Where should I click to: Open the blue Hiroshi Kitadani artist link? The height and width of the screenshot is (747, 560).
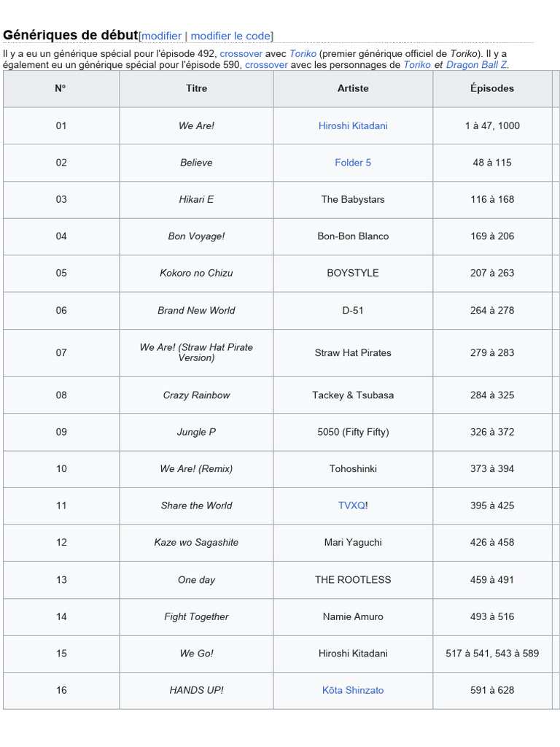353,125
